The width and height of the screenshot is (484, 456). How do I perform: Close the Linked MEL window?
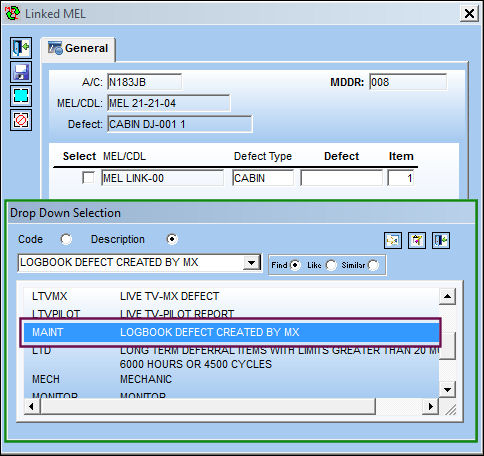coord(469,14)
